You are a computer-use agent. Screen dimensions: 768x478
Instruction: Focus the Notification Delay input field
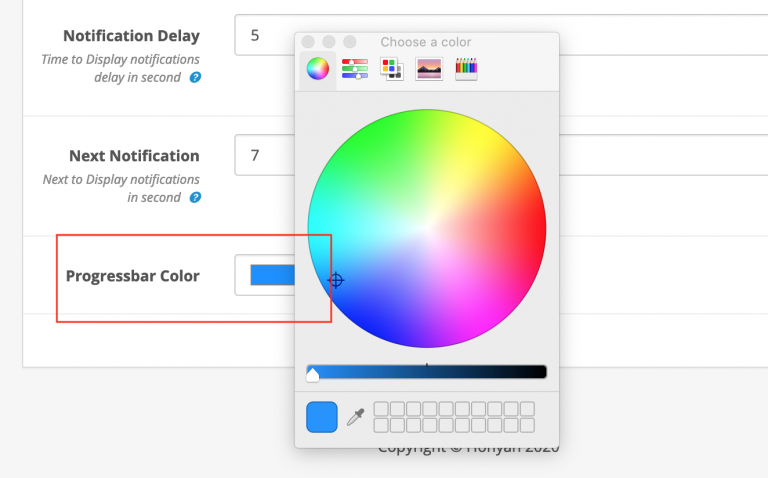pyautogui.click(x=265, y=35)
